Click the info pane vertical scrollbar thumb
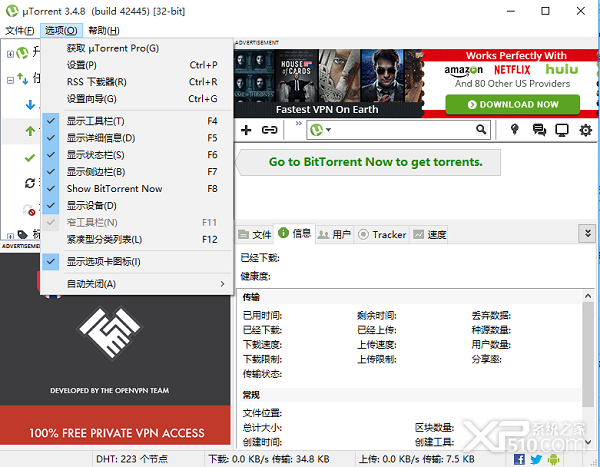 click(588, 354)
